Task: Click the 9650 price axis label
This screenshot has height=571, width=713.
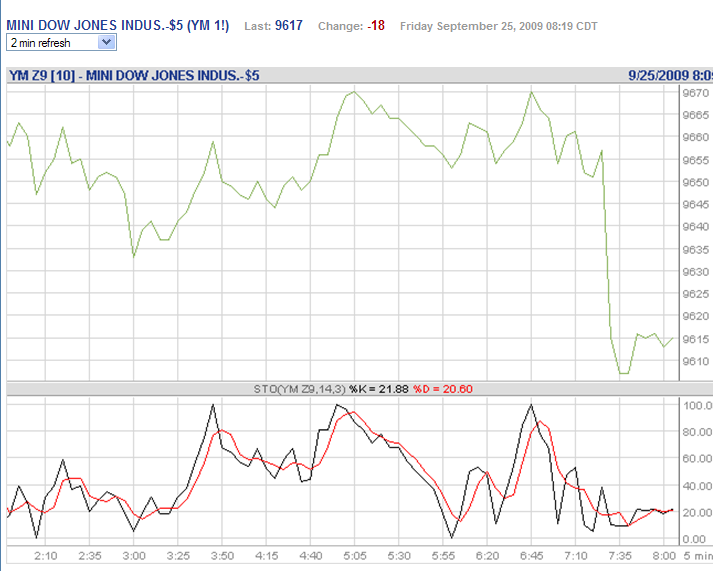Action: pyautogui.click(x=696, y=182)
